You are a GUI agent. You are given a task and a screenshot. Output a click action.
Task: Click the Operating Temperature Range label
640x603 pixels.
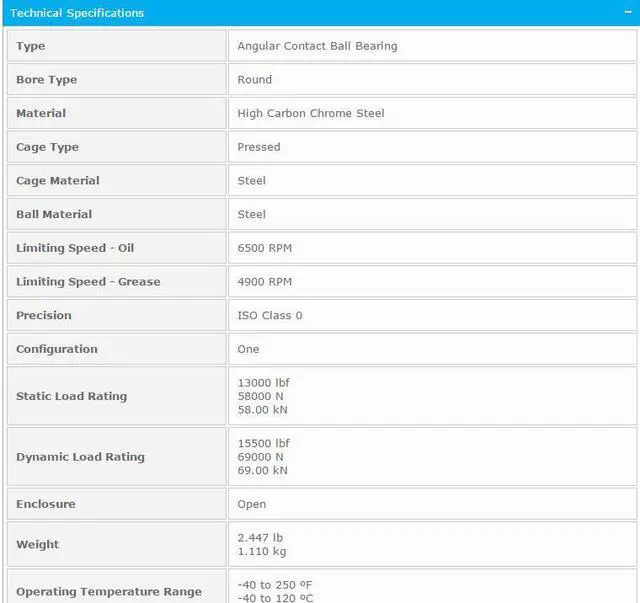[109, 591]
